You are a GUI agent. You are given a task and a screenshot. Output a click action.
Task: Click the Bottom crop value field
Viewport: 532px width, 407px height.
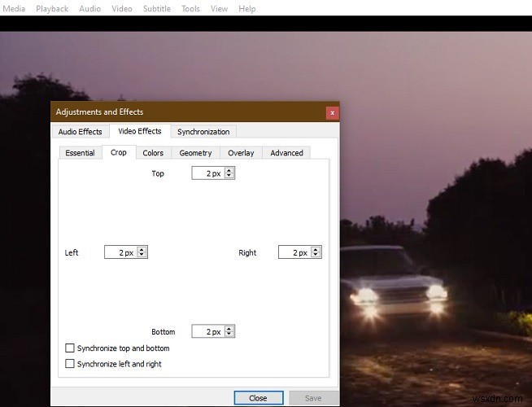(208, 331)
